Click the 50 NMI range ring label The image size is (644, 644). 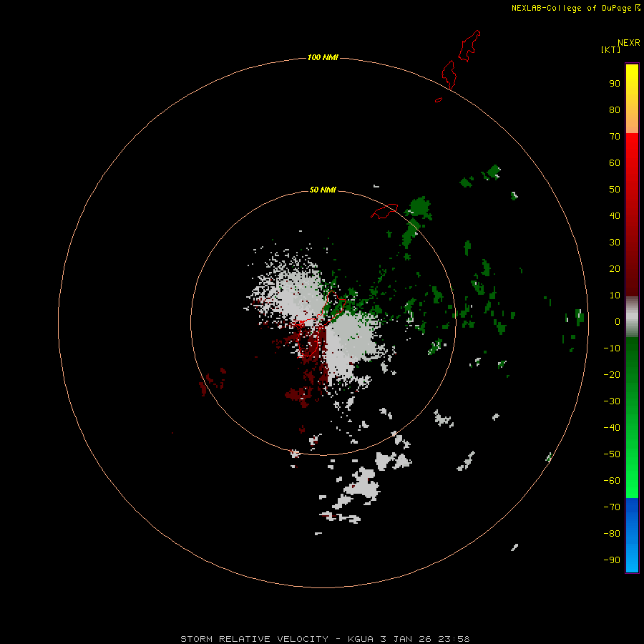323,190
